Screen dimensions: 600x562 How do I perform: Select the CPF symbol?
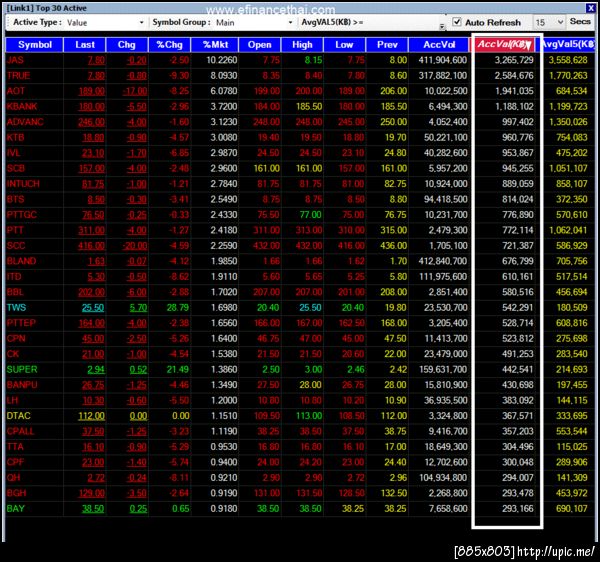(16, 462)
